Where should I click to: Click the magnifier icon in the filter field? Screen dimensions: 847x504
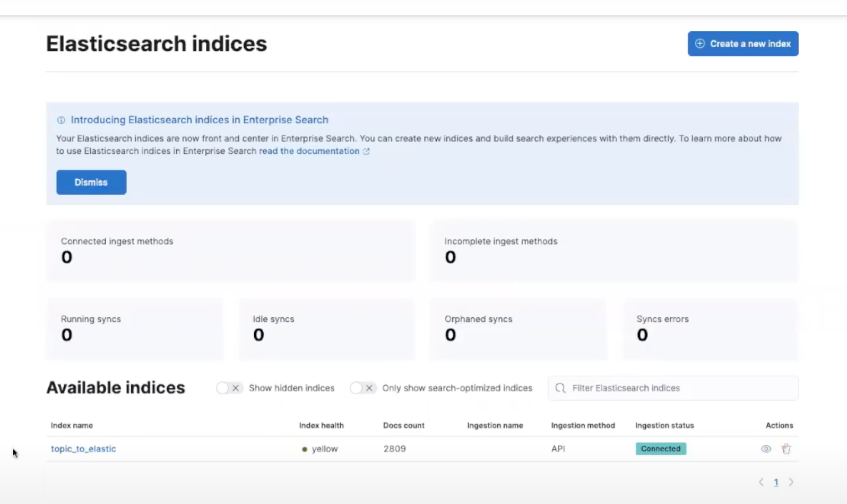pos(560,388)
